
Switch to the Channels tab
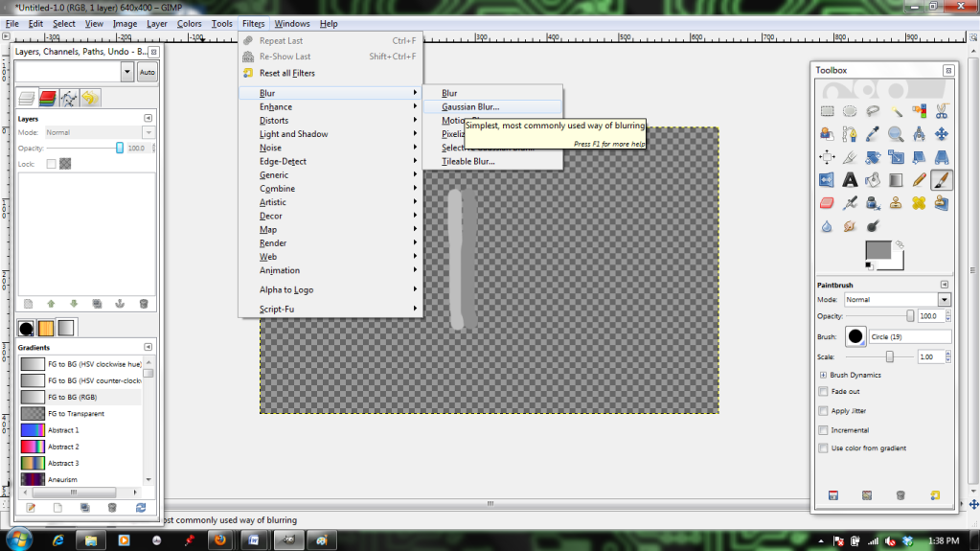click(48, 98)
